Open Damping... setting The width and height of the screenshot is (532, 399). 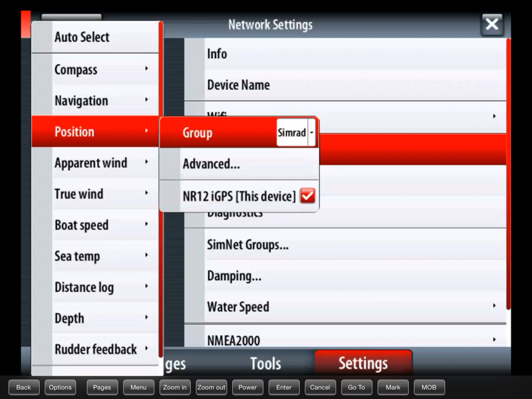[x=345, y=276]
